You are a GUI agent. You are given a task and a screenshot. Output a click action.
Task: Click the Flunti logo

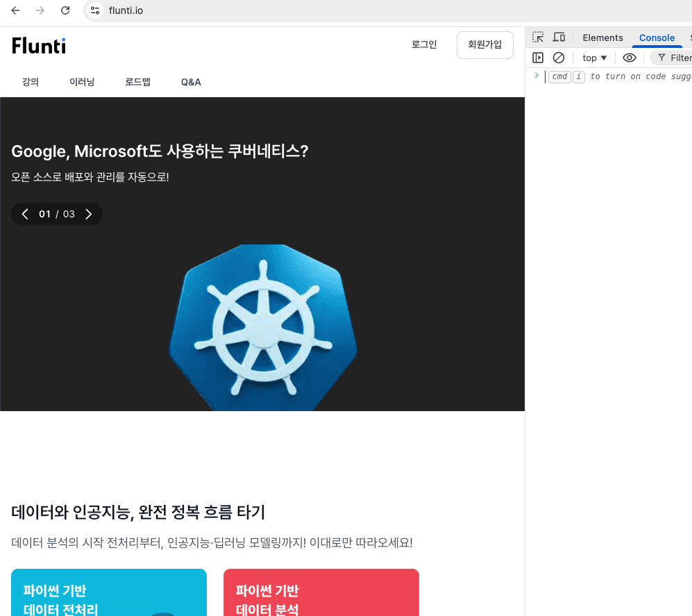click(39, 45)
